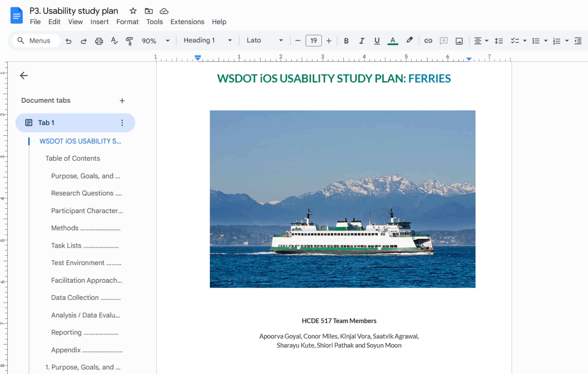
Task: Go to Data Collection outline entry
Action: tap(86, 297)
